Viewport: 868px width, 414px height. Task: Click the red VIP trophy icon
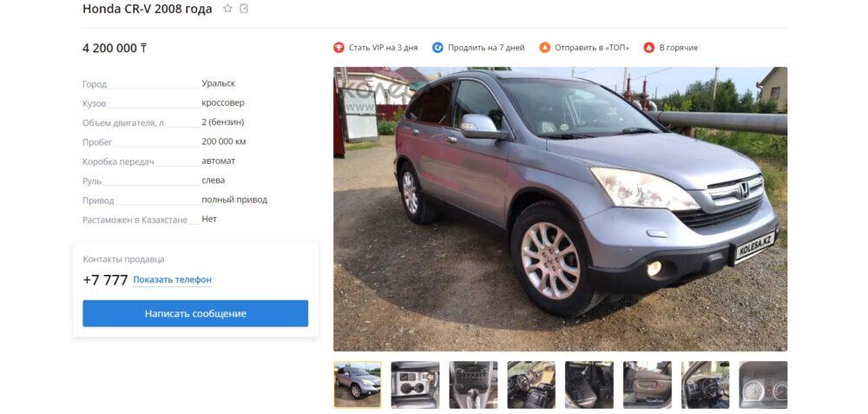339,48
